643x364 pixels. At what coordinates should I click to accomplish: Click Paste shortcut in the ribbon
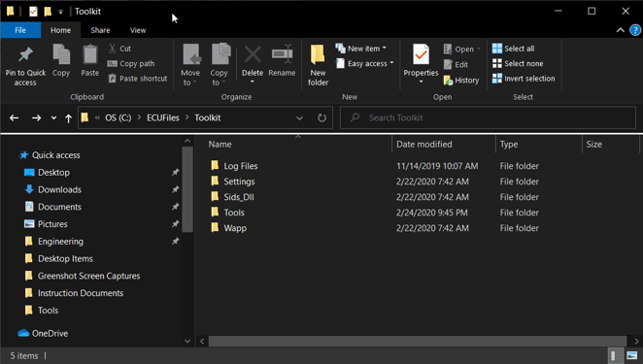click(138, 79)
